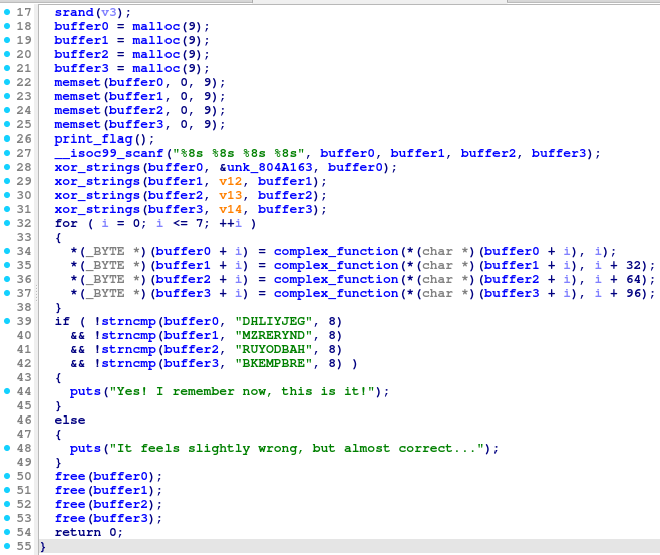The image size is (660, 555).
Task: Toggle breakpoint dot on line 54
Action: click(7, 532)
